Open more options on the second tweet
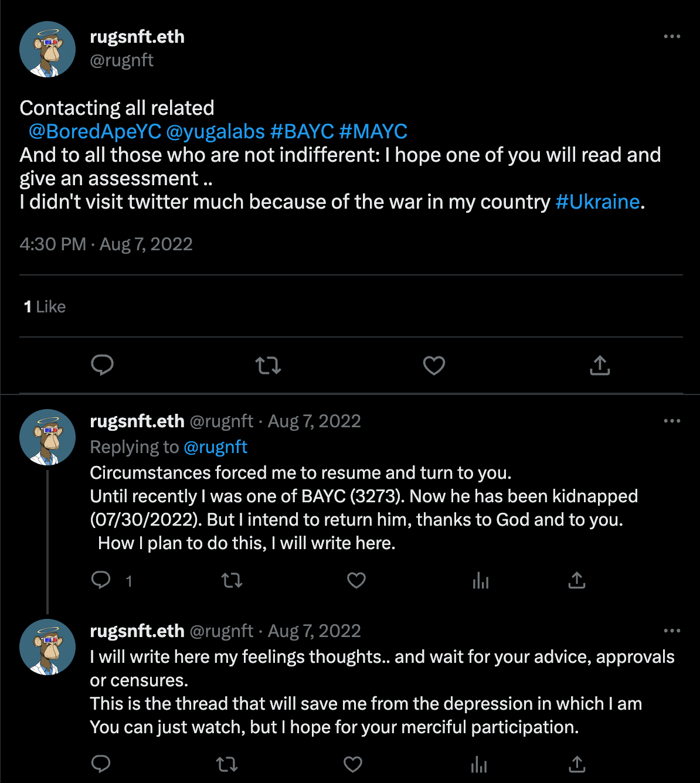Viewport: 700px width, 783px height. click(672, 421)
